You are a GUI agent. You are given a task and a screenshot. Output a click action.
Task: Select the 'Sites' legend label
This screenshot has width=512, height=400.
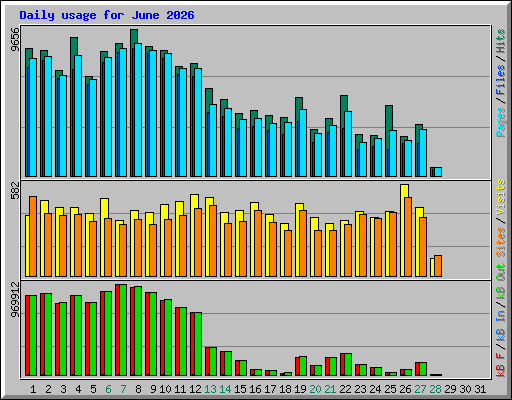501,242
